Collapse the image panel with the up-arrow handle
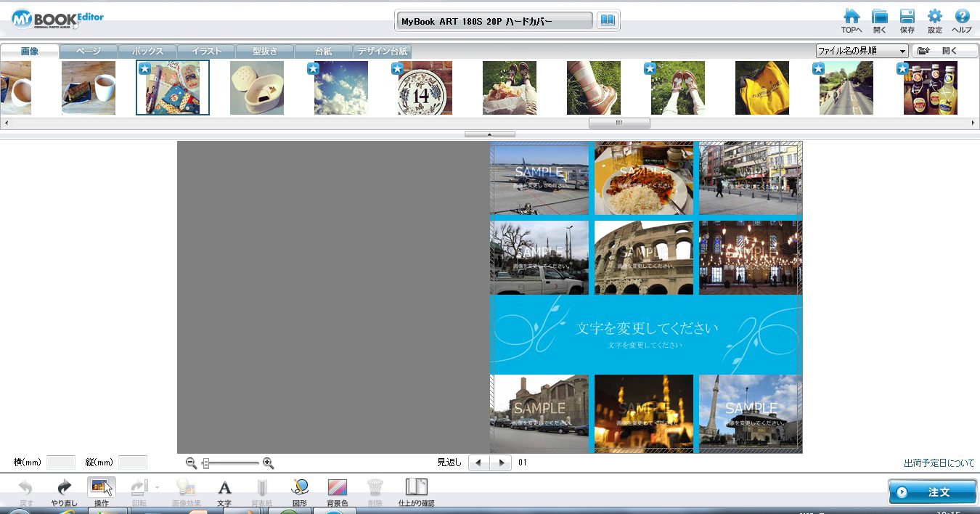 point(489,134)
